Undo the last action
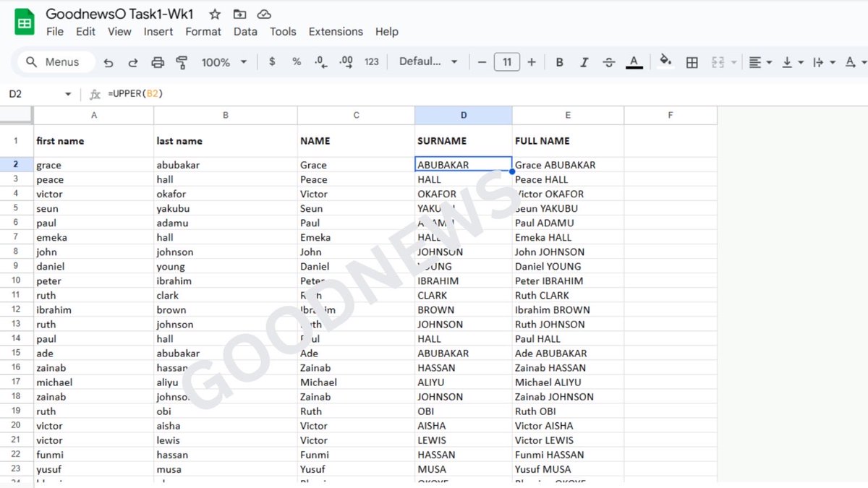Screen dimensions: 868x488 click(x=109, y=62)
